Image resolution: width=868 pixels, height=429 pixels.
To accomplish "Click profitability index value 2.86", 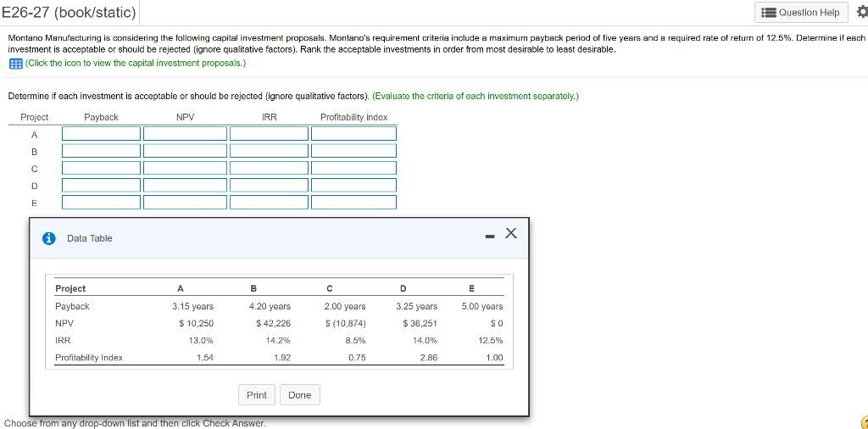I will [429, 358].
